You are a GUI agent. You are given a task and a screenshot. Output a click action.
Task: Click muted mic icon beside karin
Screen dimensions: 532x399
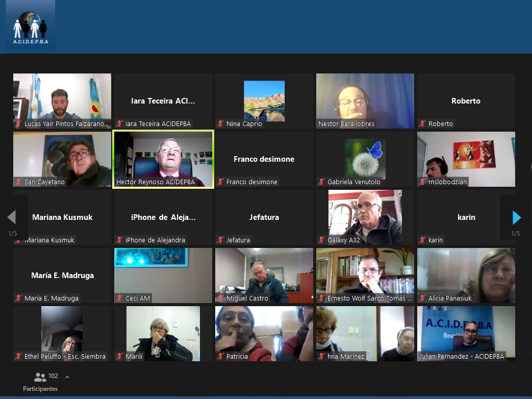pos(423,240)
